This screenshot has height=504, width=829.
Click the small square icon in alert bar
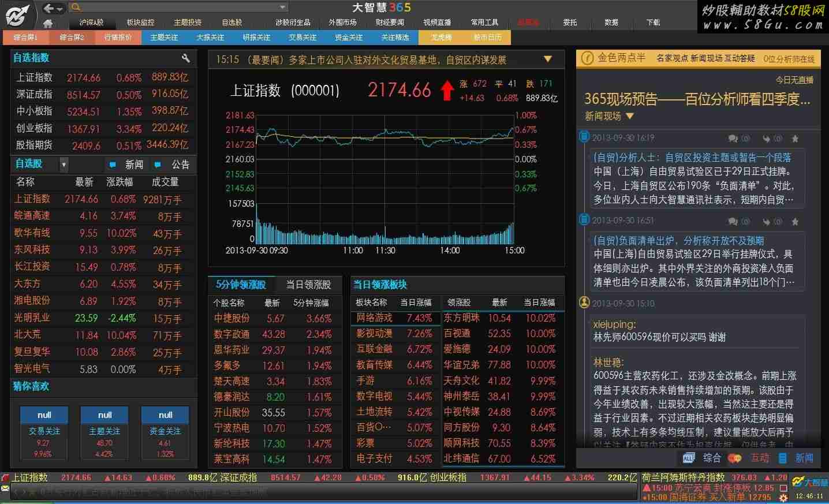pos(783,488)
